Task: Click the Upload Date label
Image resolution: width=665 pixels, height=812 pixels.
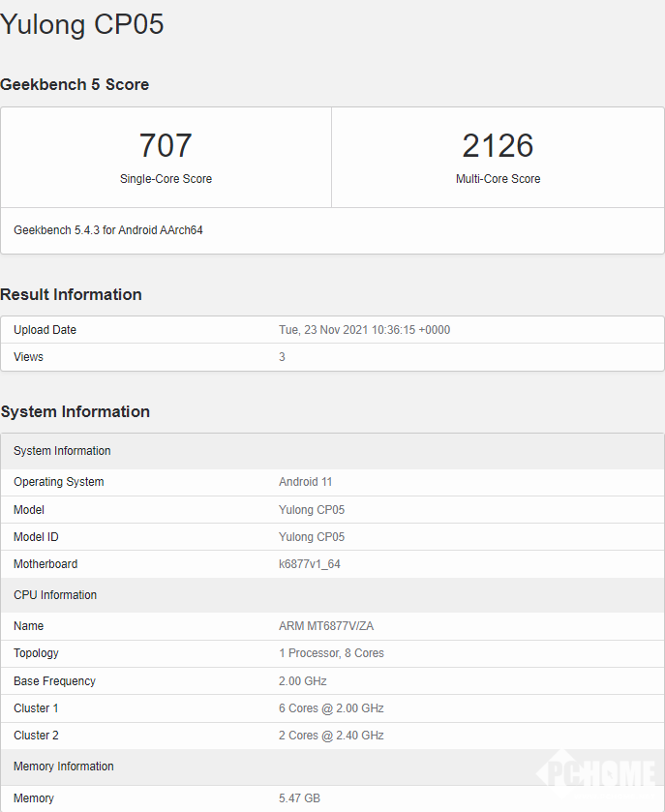Action: (x=45, y=330)
